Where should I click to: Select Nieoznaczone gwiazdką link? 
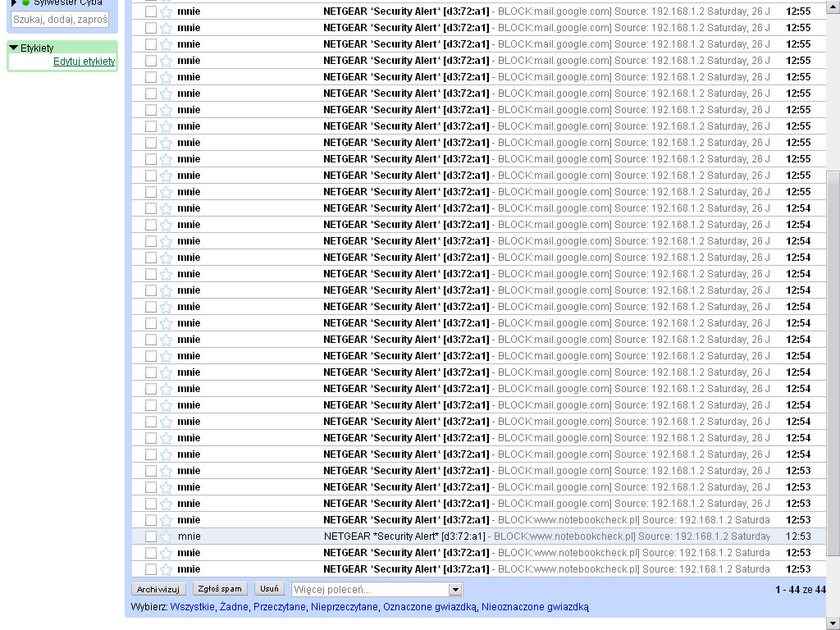click(535, 607)
